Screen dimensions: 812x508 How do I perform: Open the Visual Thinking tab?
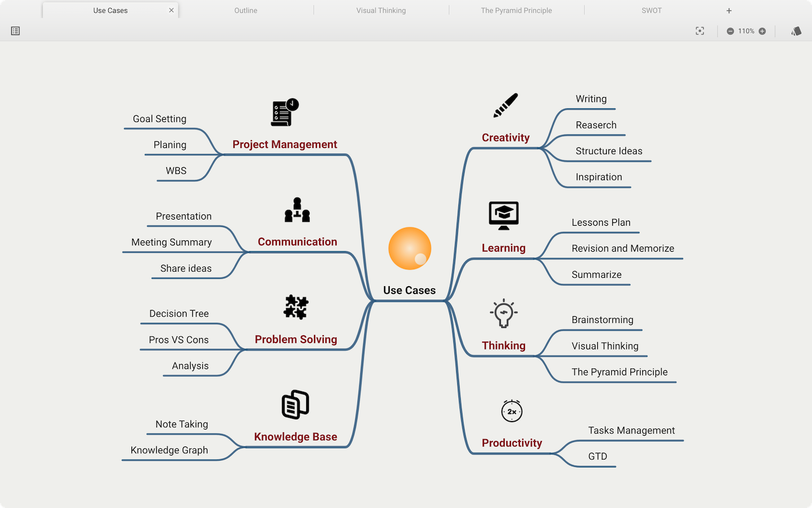(381, 11)
